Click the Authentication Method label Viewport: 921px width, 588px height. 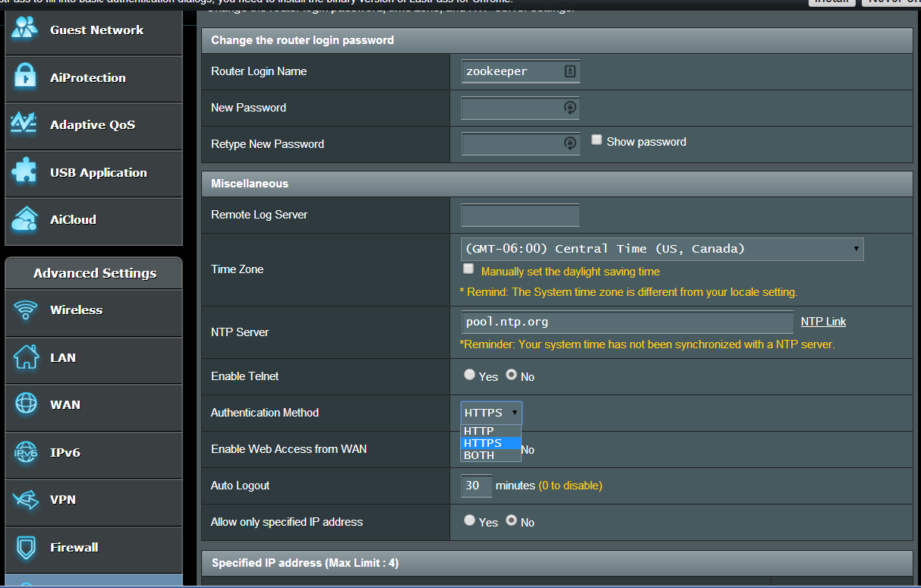(x=265, y=413)
